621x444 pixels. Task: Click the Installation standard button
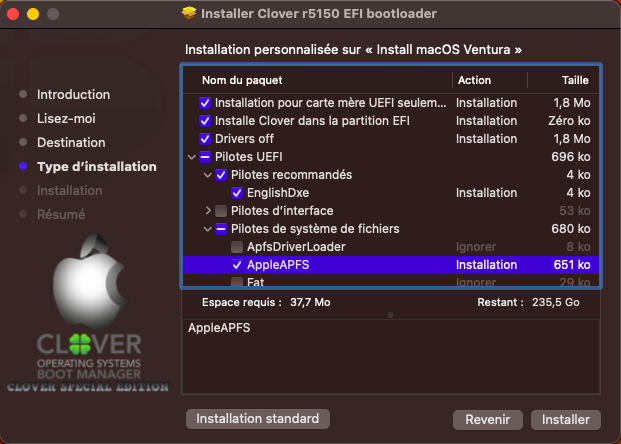click(258, 419)
